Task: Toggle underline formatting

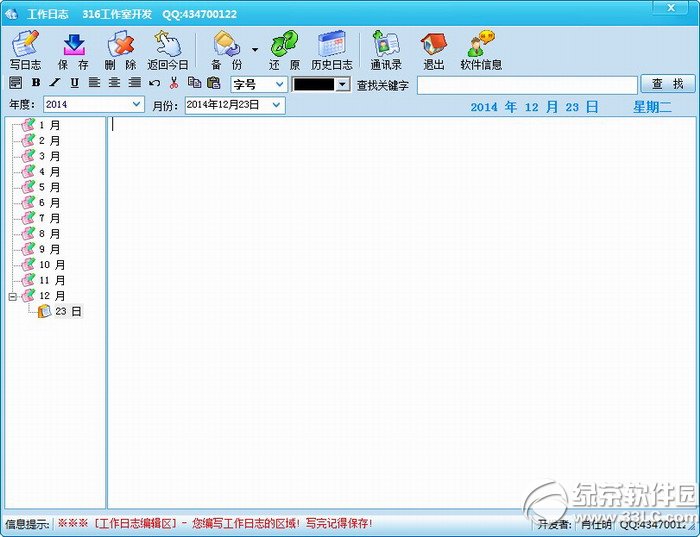Action: (x=75, y=83)
